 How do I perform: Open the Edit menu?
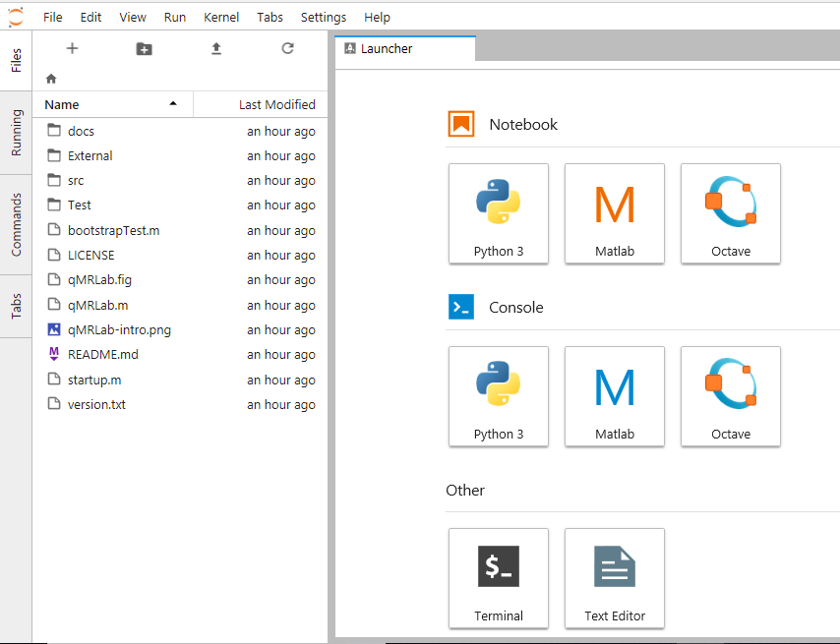click(x=90, y=17)
